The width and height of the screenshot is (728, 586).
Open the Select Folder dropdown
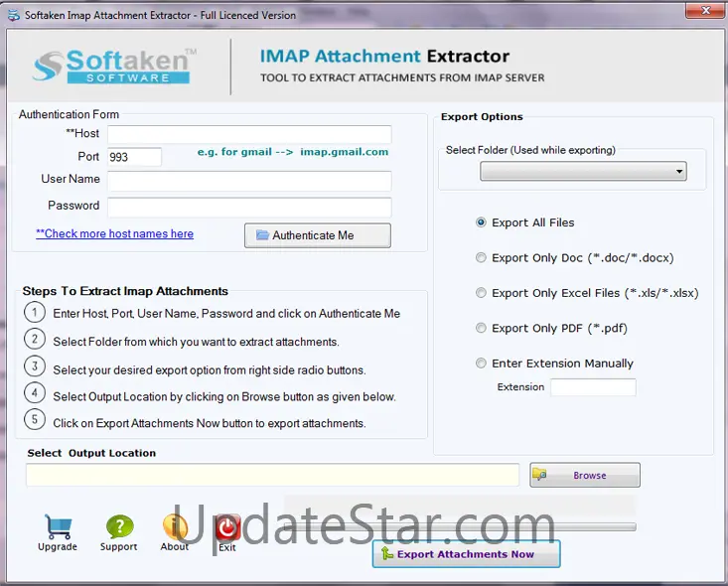click(x=583, y=172)
